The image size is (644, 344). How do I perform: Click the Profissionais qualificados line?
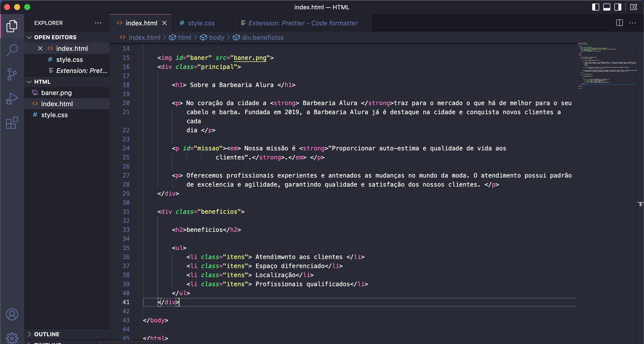pyautogui.click(x=277, y=284)
